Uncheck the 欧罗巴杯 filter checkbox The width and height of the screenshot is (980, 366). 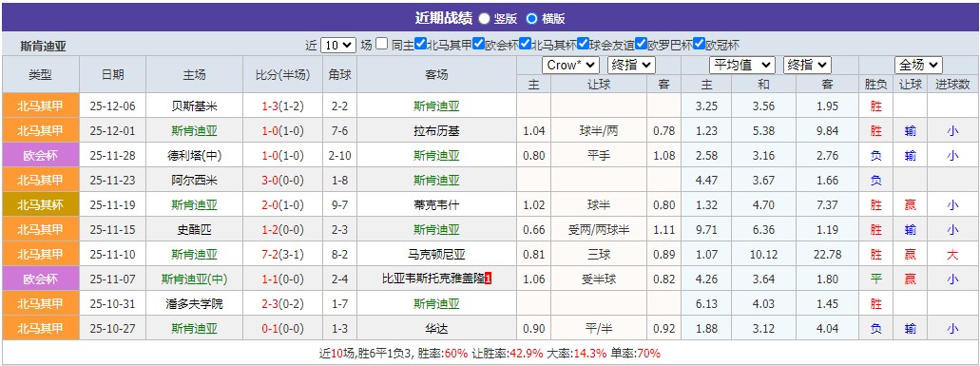pyautogui.click(x=641, y=45)
